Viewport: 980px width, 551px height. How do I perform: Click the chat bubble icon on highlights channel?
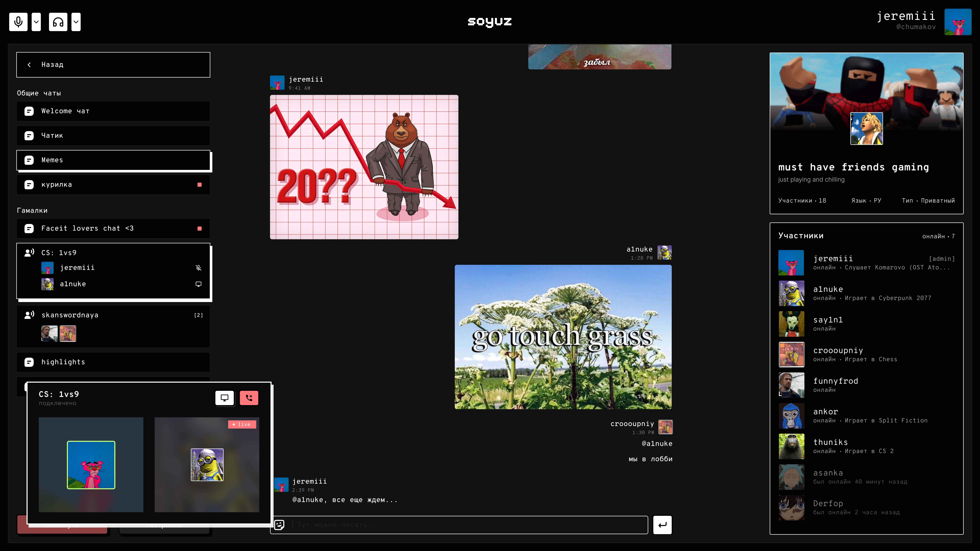point(29,362)
